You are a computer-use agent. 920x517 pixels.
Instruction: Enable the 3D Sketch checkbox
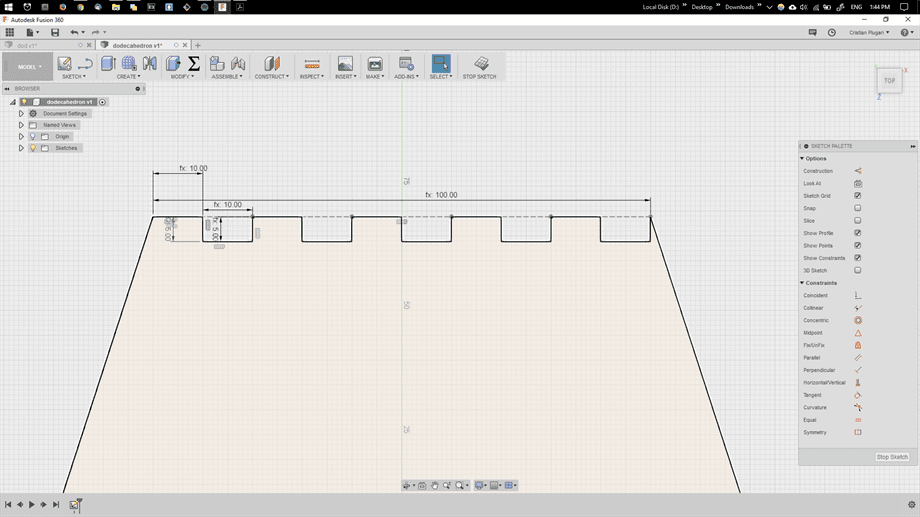[858, 271]
